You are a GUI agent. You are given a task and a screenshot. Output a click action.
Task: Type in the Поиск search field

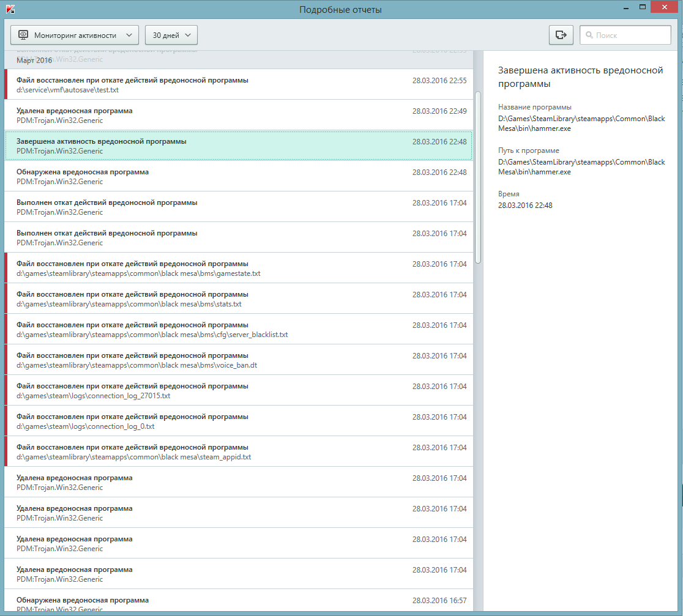(x=630, y=35)
